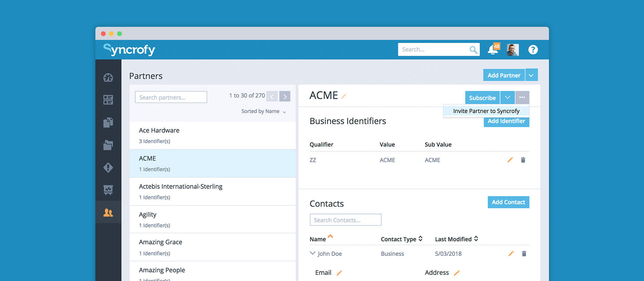
Task: Click the Subscribe button
Action: tap(482, 97)
